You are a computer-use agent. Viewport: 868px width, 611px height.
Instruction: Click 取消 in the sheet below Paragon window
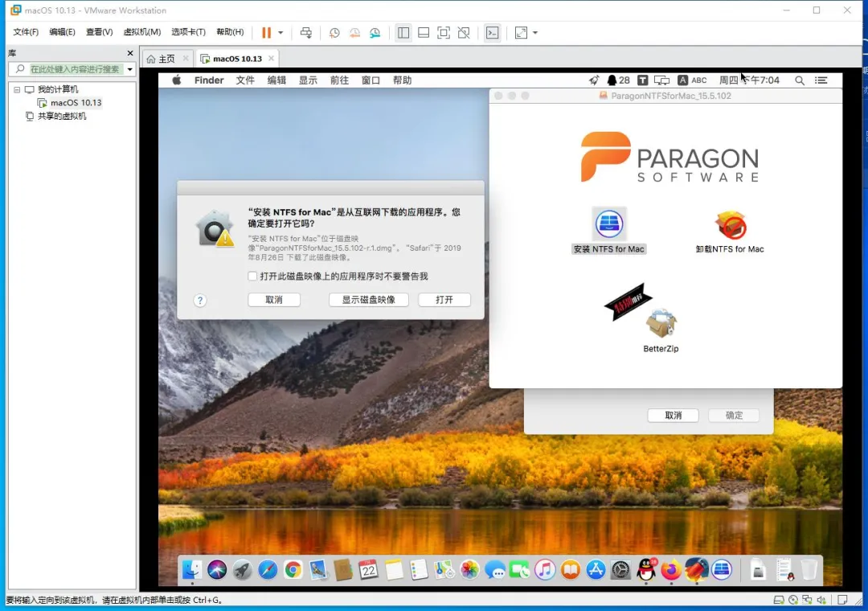click(x=674, y=416)
